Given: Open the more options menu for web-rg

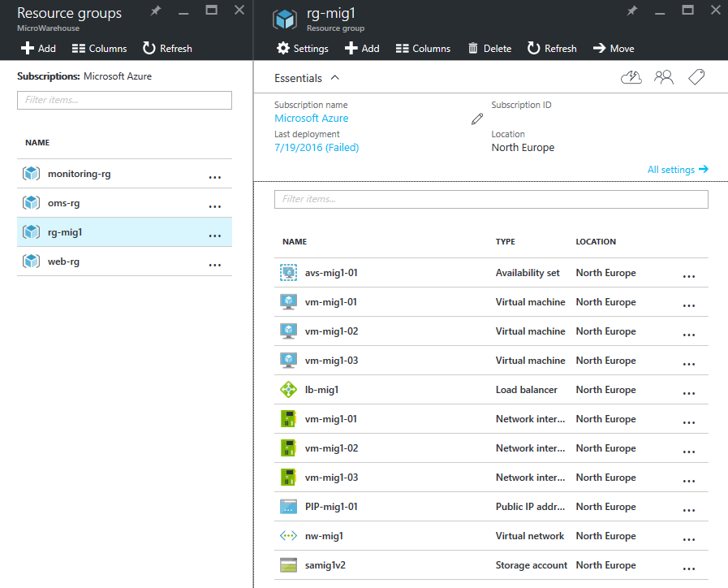Looking at the screenshot, I should 215,263.
